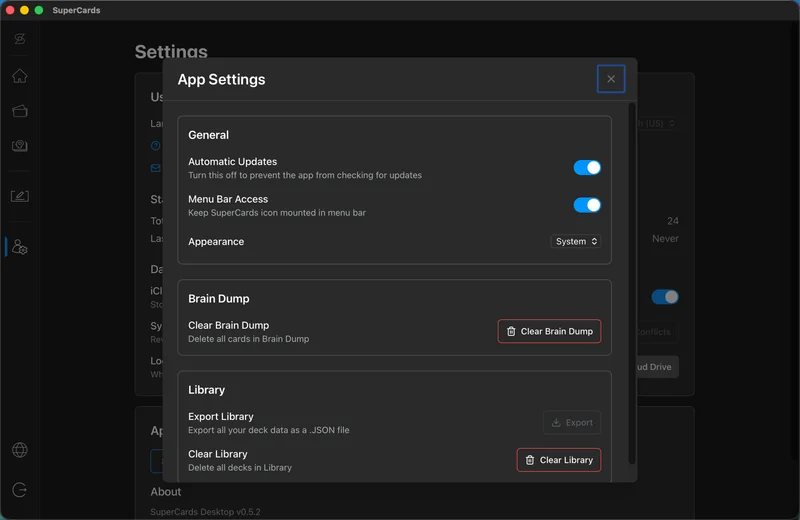The image size is (800, 520).
Task: Open the Appearance System dropdown
Action: pyautogui.click(x=576, y=241)
